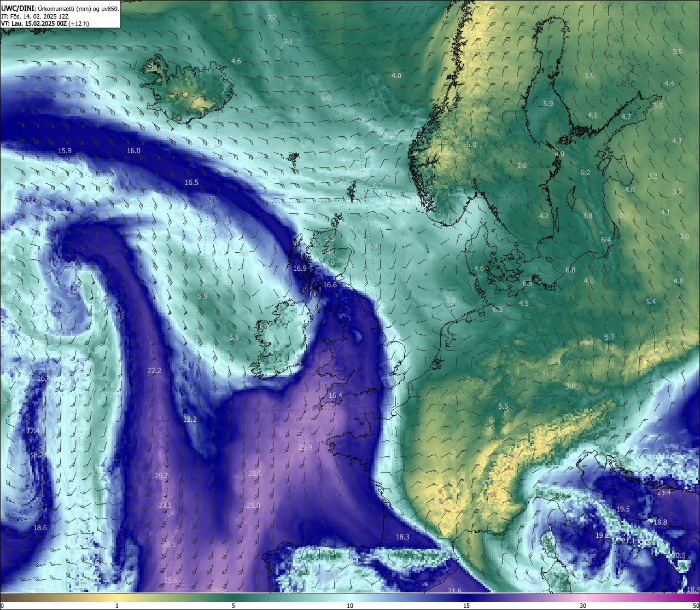
Task: Click the 21.1 precipitation value
Action: [628, 541]
